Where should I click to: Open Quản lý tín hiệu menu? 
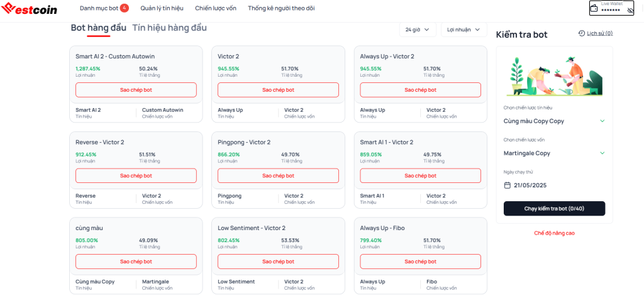[x=162, y=8]
